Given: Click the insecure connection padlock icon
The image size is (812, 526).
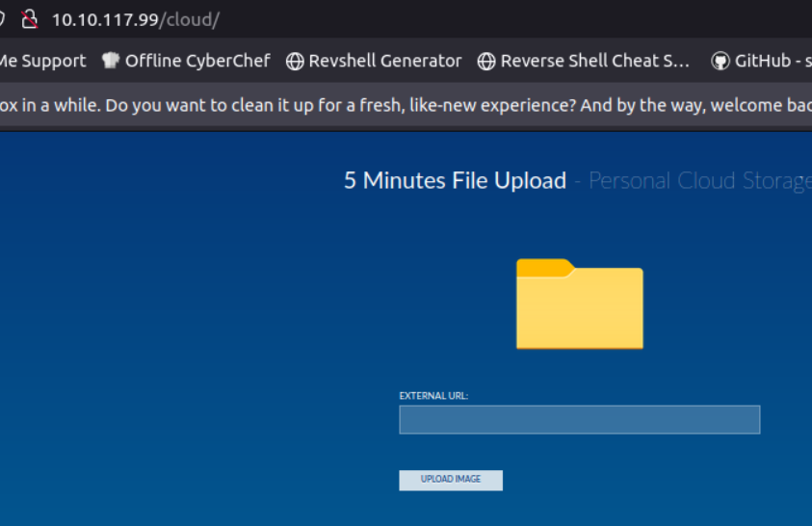Looking at the screenshot, I should click(x=29, y=19).
